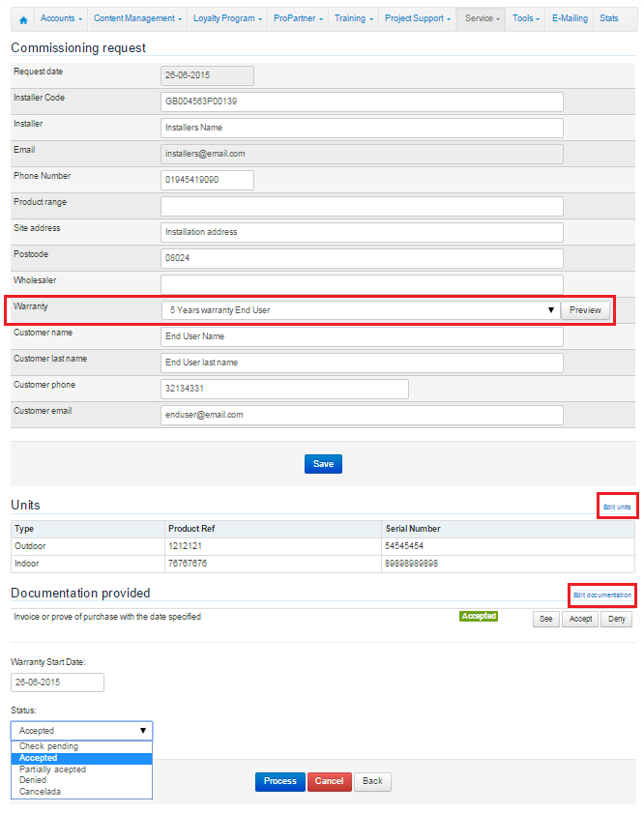Open the Content Management menu
This screenshot has height=813, width=644.
[137, 18]
